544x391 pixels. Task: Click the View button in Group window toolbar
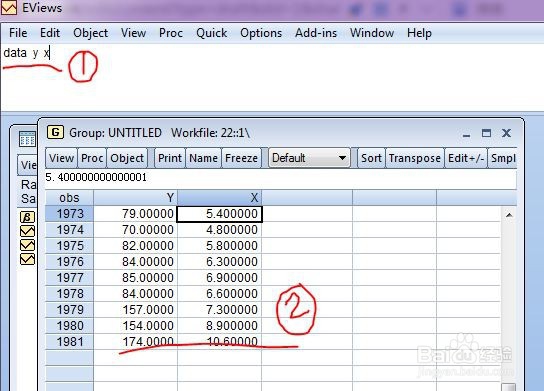61,158
